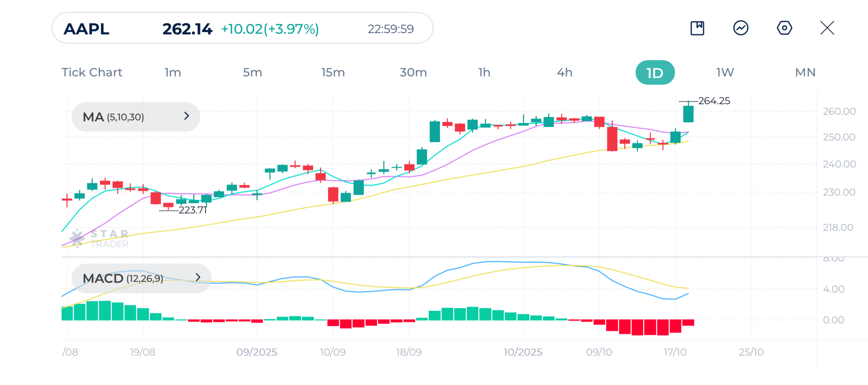Click the bookmark save icon
The width and height of the screenshot is (868, 385).
(x=697, y=28)
